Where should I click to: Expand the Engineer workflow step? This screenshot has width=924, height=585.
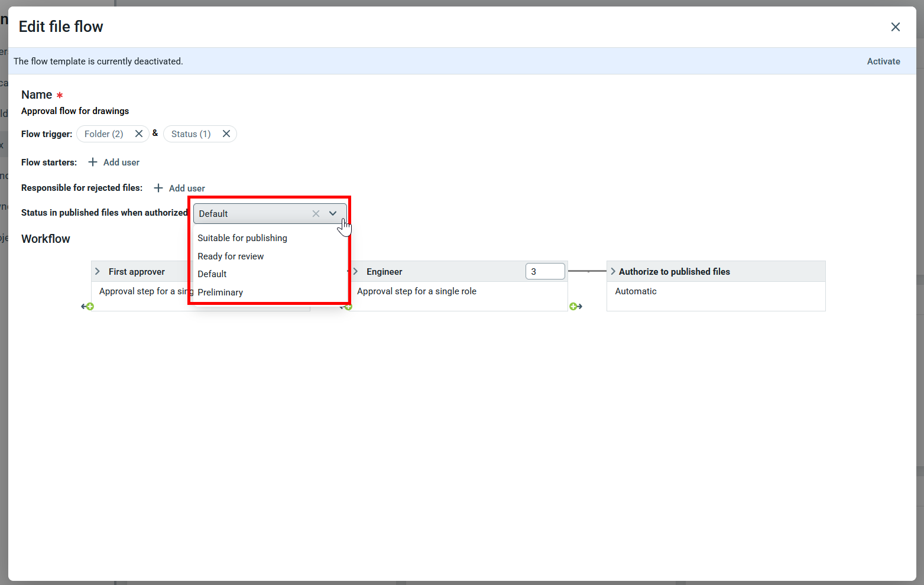356,271
